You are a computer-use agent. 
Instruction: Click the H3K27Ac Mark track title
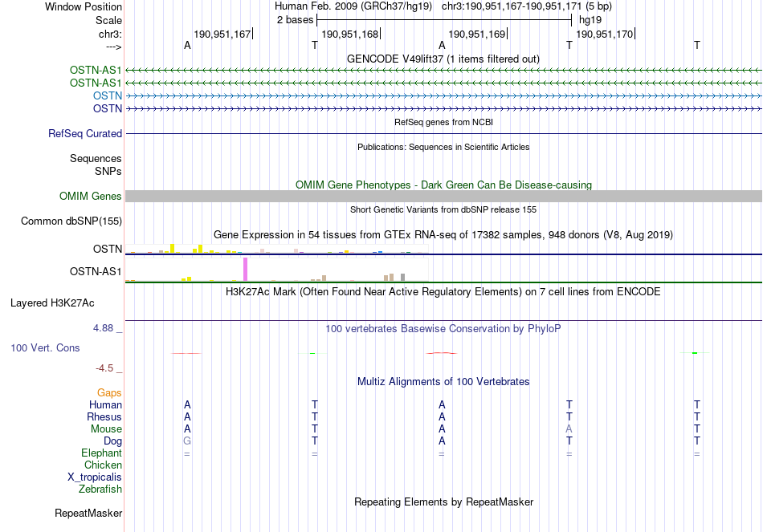coord(443,292)
